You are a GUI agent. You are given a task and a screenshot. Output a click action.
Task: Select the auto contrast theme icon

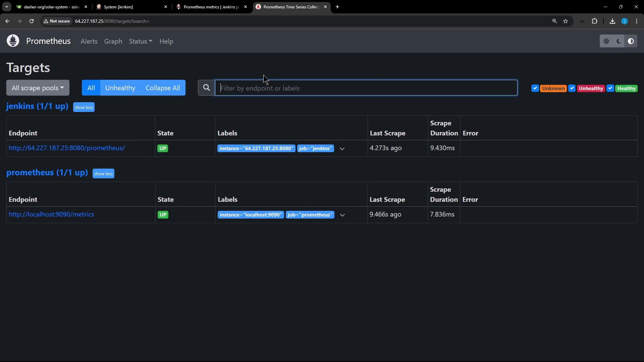tap(631, 41)
